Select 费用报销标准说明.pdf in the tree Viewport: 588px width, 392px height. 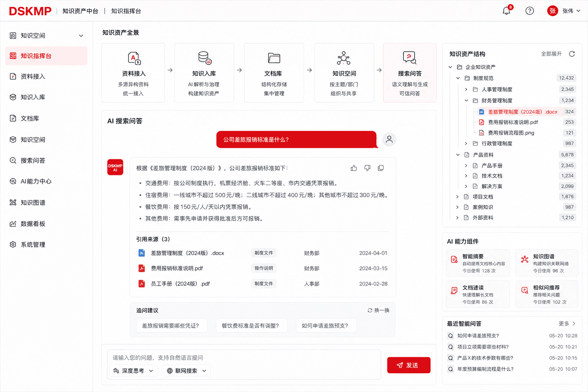point(513,122)
